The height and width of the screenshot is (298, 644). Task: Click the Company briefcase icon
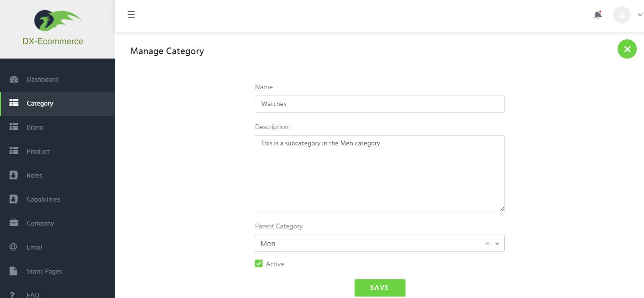[x=14, y=223]
